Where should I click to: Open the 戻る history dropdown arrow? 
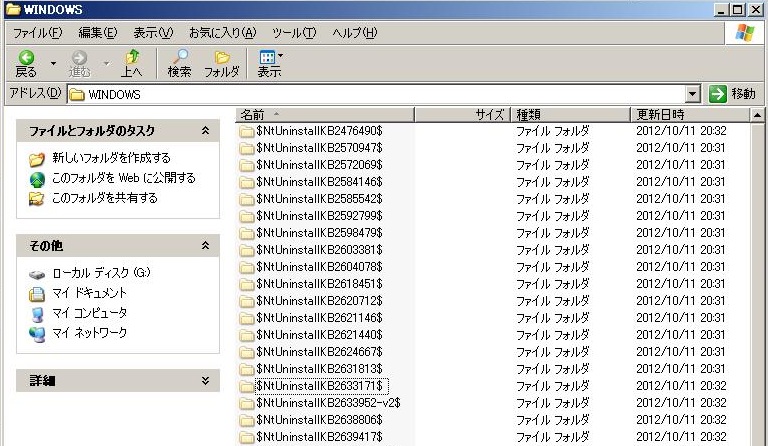(x=53, y=64)
